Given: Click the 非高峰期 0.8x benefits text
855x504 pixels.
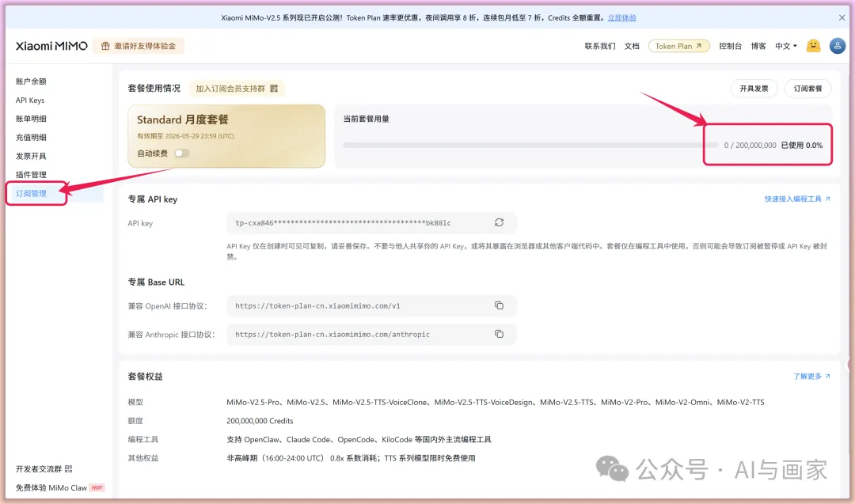Looking at the screenshot, I should (351, 458).
